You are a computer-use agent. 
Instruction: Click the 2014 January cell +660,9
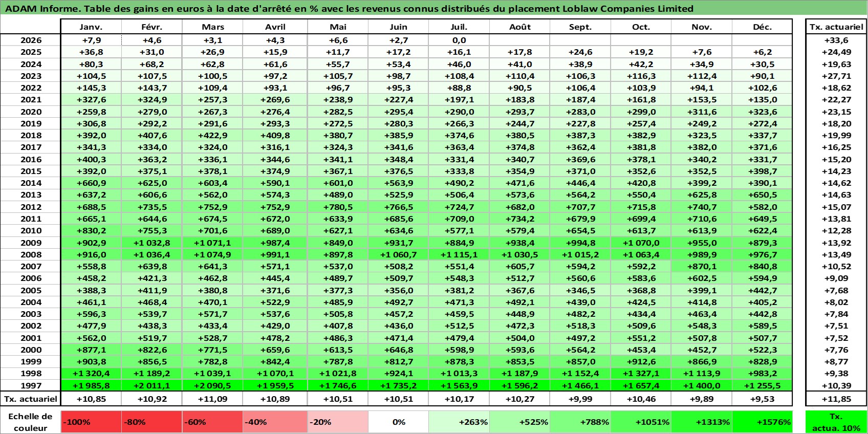pyautogui.click(x=91, y=183)
